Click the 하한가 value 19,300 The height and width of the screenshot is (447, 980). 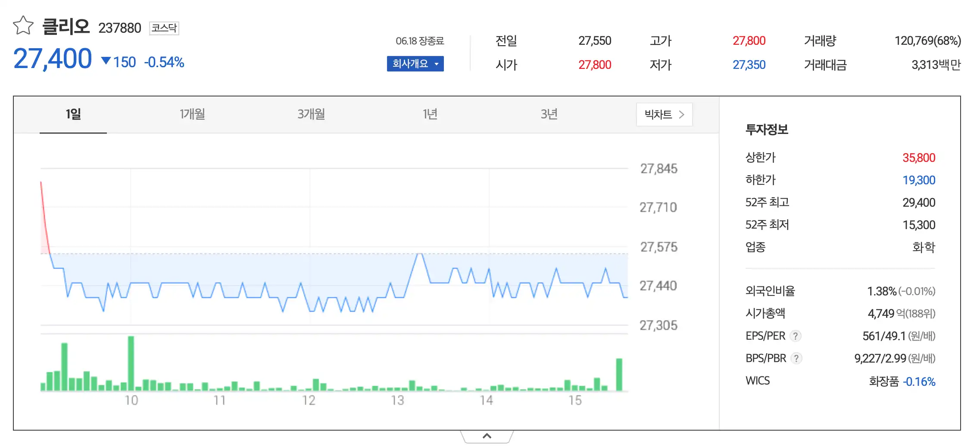(x=919, y=180)
